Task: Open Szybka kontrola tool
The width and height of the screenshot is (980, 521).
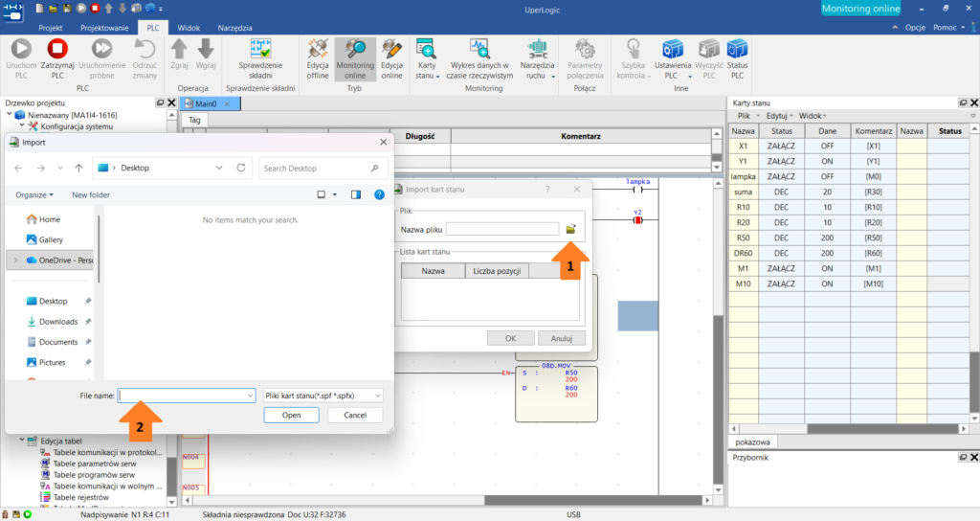Action: pos(634,58)
